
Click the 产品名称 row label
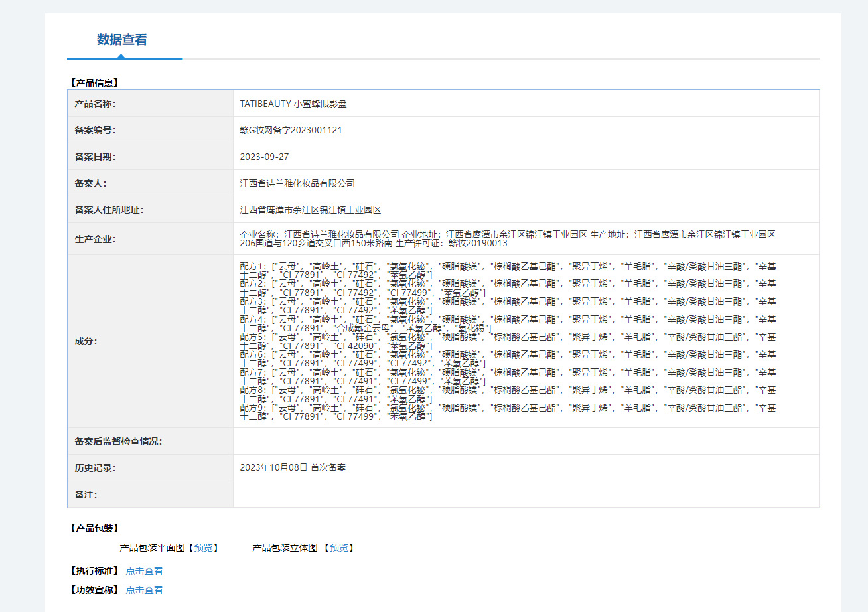pyautogui.click(x=95, y=104)
